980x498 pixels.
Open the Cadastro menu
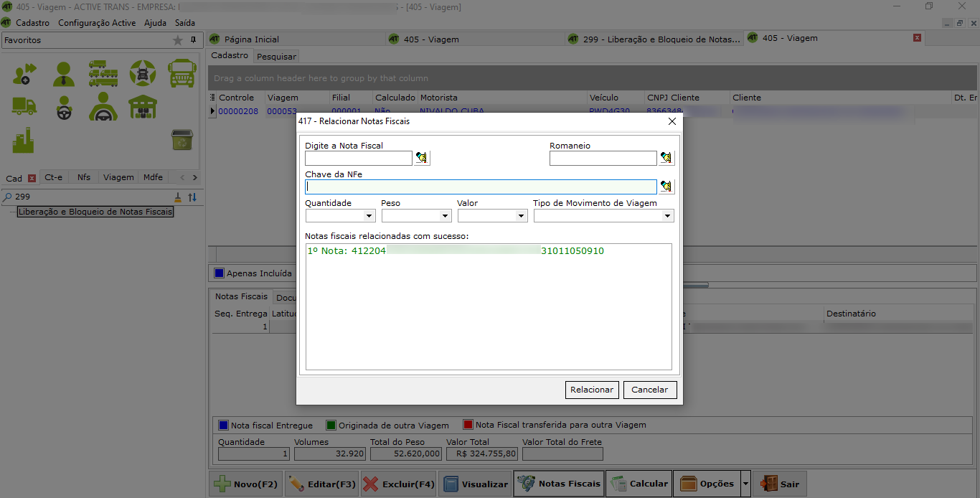point(33,23)
